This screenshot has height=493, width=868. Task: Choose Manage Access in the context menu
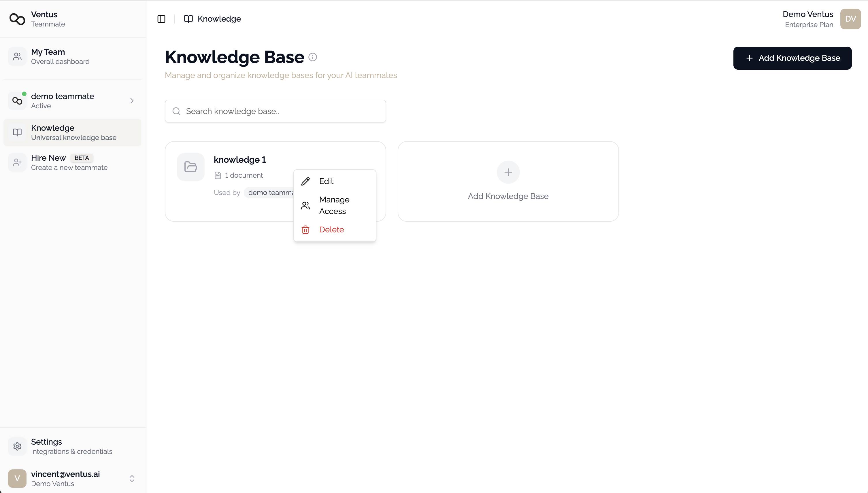(x=334, y=205)
